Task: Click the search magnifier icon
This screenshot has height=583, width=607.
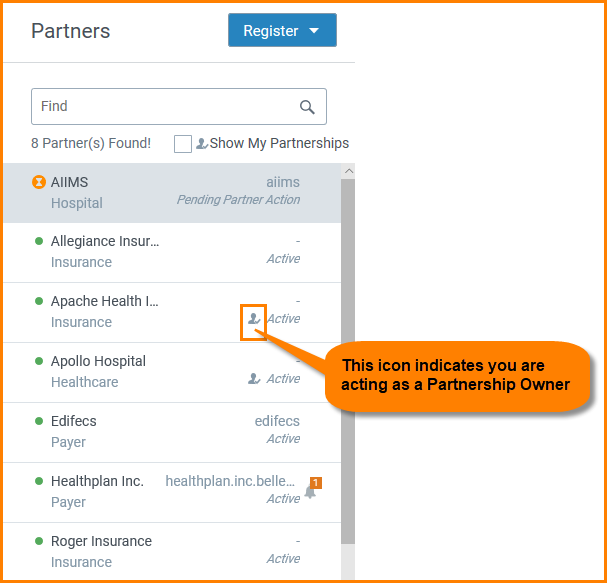Action: tap(307, 107)
